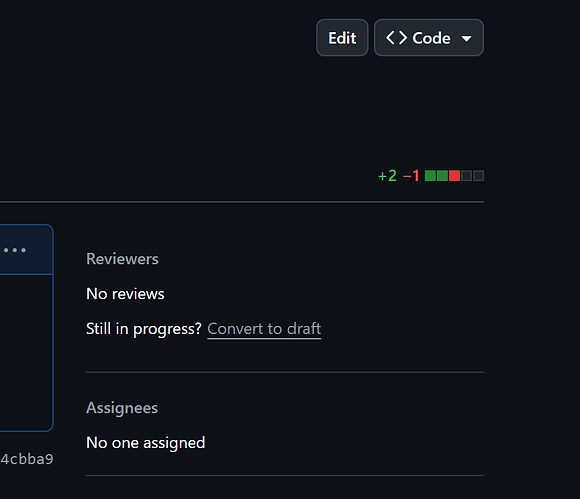Open the commit ending in 4cbba9
The image size is (580, 499).
(x=27, y=459)
